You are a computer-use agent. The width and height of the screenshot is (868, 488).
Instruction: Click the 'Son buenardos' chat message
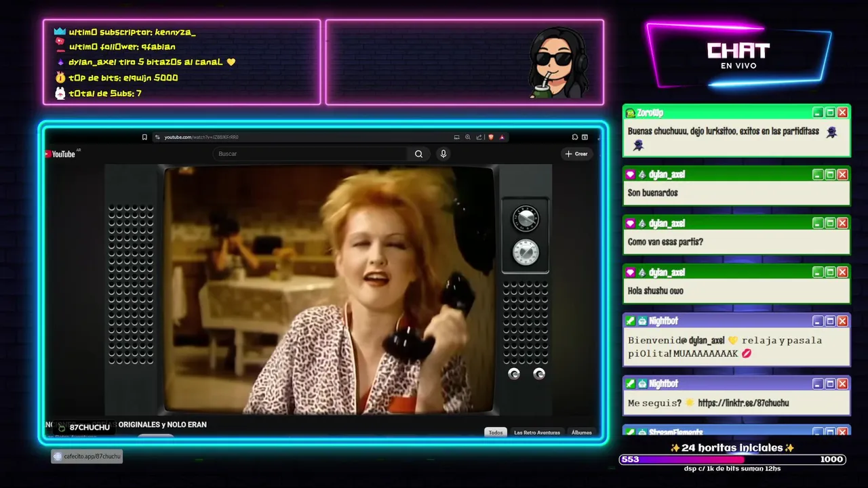[652, 193]
